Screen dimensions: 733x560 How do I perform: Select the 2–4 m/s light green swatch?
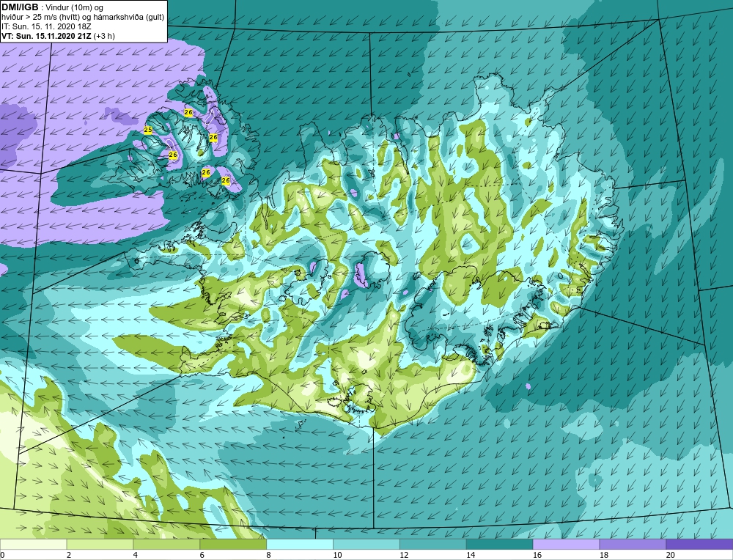100,545
